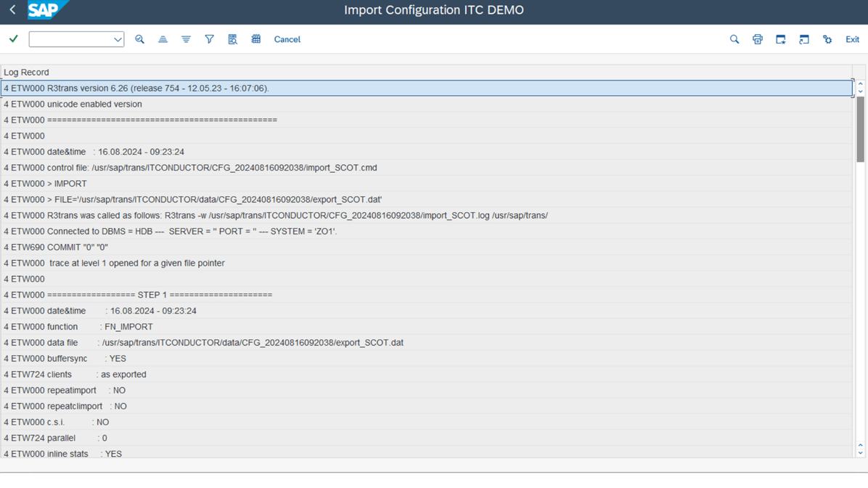Select the 'data file' export_SCOT.dat row
The height and width of the screenshot is (488, 868).
tap(426, 343)
